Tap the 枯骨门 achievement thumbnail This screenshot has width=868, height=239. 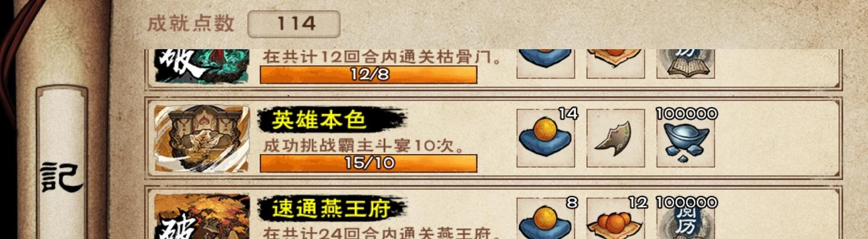pyautogui.click(x=202, y=67)
